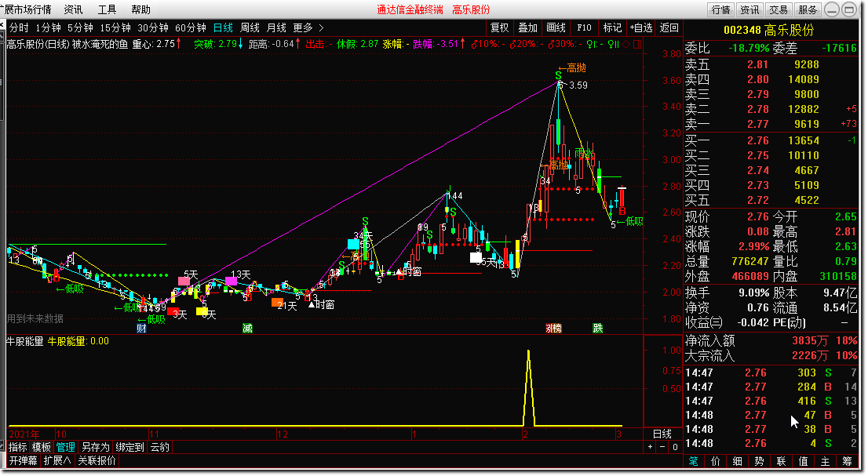Open F10 company info
The image size is (868, 476).
pyautogui.click(x=584, y=27)
